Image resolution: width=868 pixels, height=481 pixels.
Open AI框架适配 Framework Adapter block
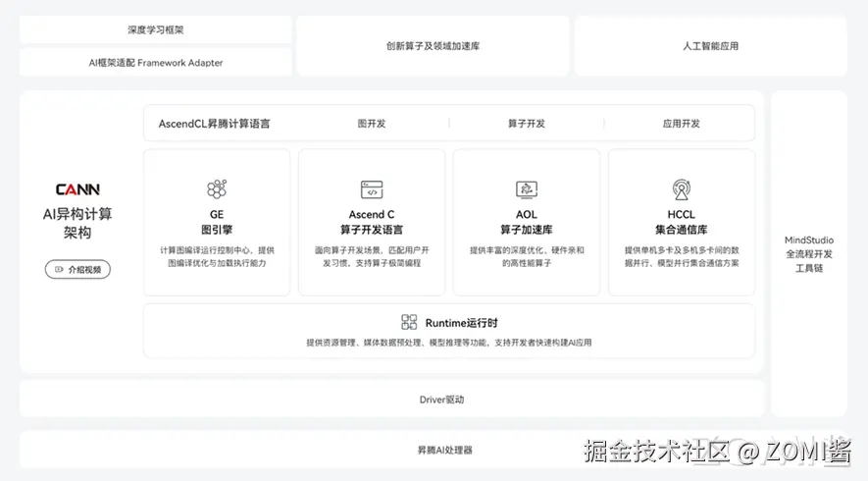click(156, 63)
